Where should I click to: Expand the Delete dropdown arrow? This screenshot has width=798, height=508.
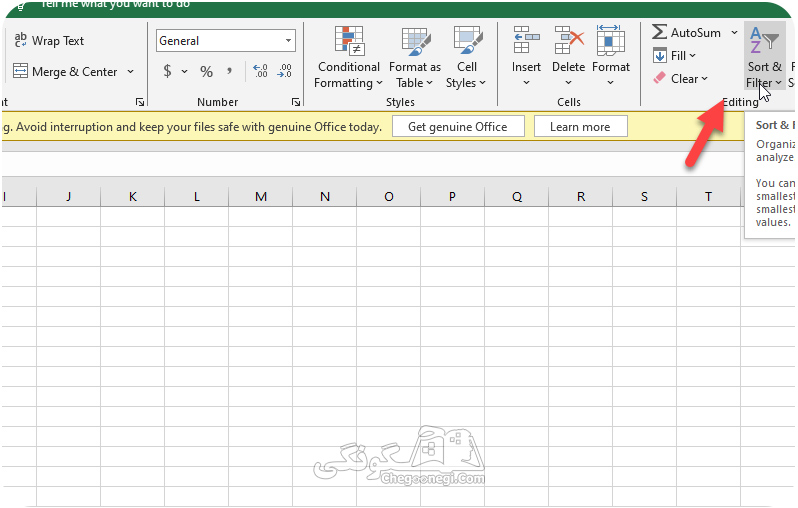click(x=568, y=82)
